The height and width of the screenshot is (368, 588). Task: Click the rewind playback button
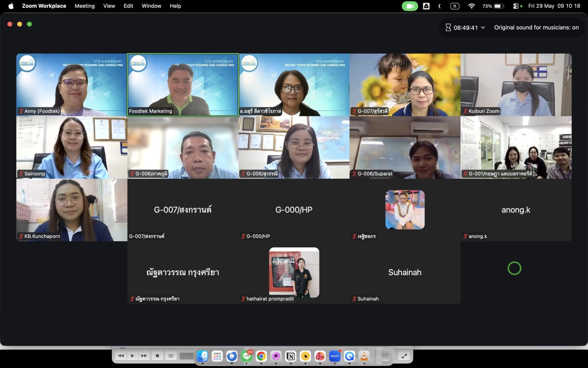coord(121,356)
